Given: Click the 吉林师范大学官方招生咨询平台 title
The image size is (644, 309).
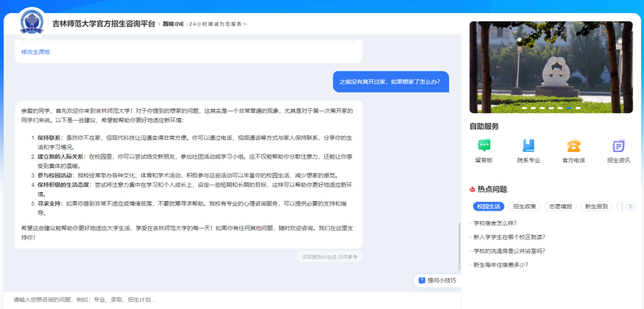Looking at the screenshot, I should tap(104, 24).
